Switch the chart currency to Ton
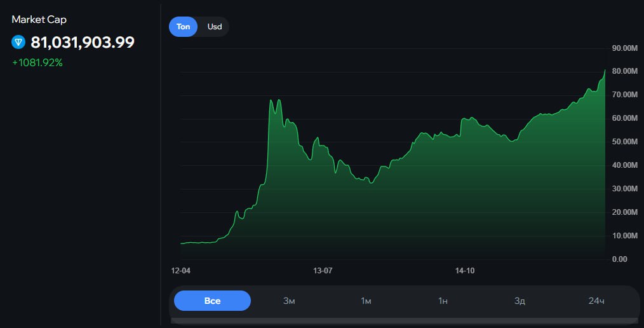The height and width of the screenshot is (328, 644). (183, 27)
